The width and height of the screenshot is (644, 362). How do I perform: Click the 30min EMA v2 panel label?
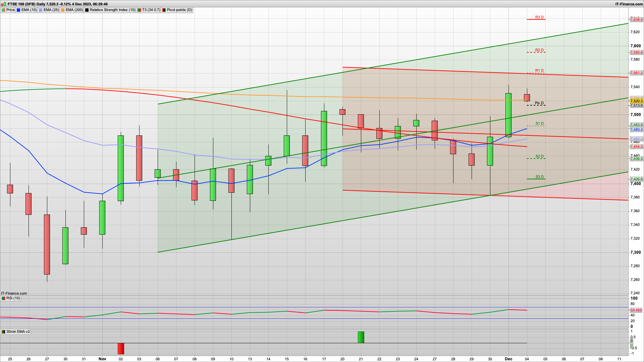(x=16, y=331)
